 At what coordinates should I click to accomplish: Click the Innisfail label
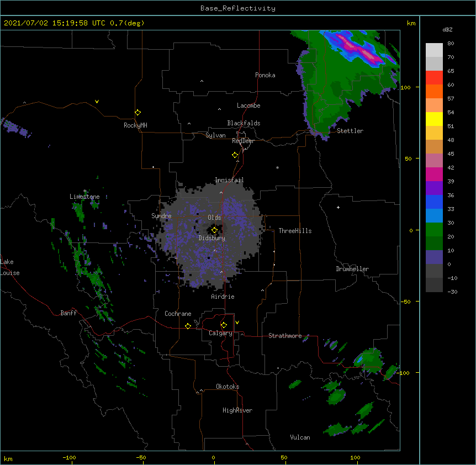pyautogui.click(x=229, y=180)
